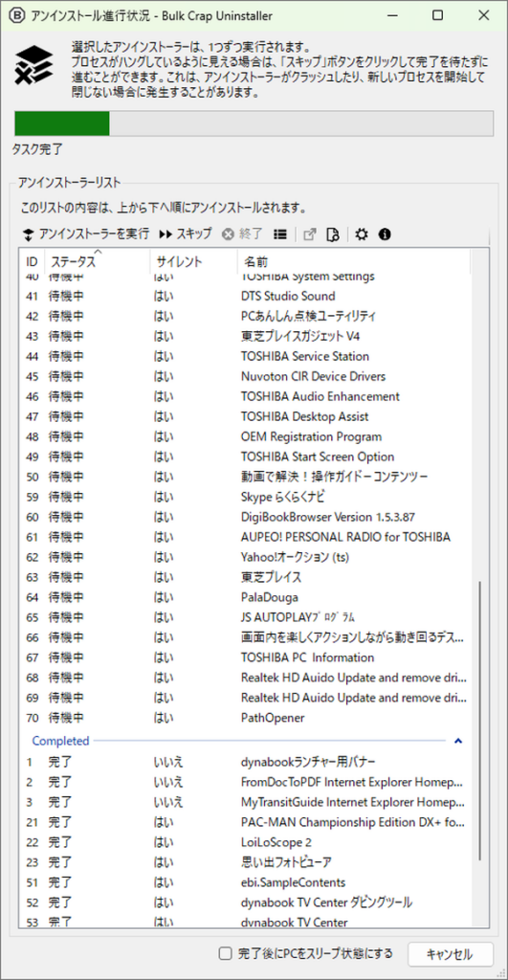Sort by サイレント column header
508x980 pixels.
click(x=193, y=261)
